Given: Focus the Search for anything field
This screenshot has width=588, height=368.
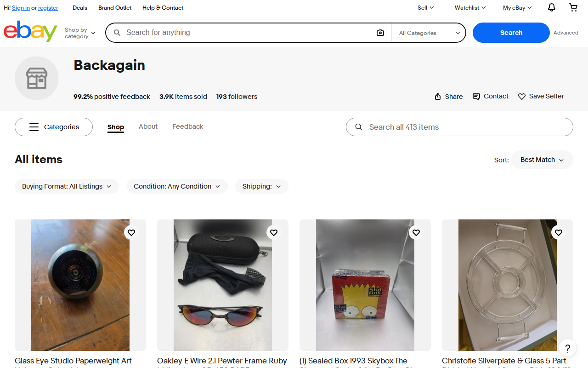Looking at the screenshot, I should point(248,33).
